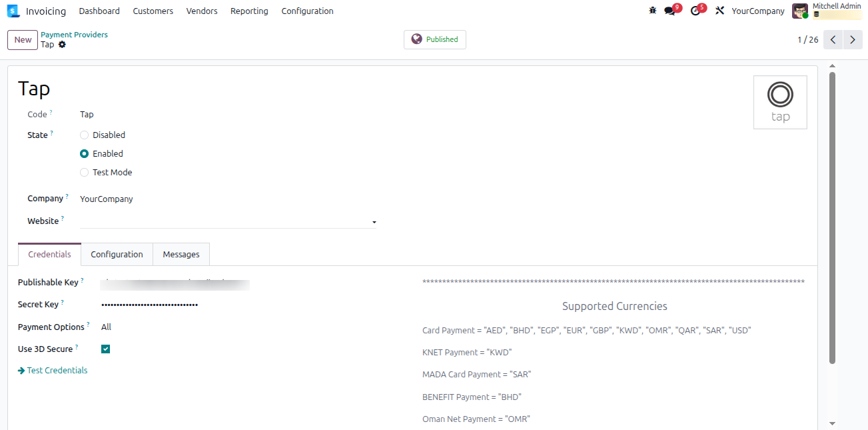Viewport: 868px width, 430px height.
Task: Open the Website dropdown
Action: tap(374, 221)
